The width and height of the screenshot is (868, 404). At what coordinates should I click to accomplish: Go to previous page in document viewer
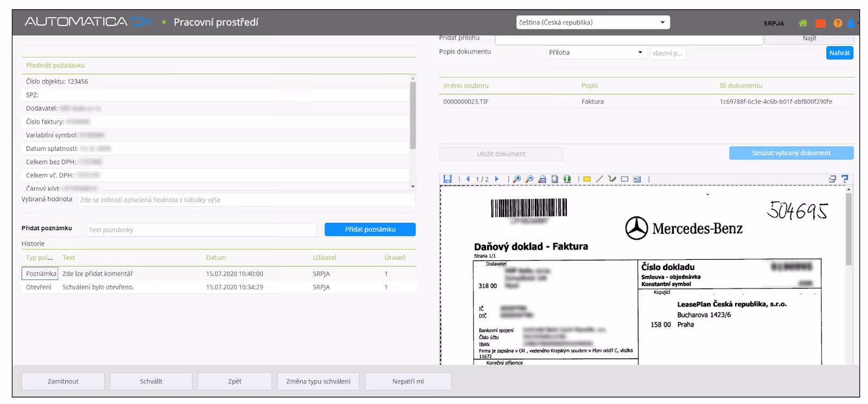tap(468, 179)
